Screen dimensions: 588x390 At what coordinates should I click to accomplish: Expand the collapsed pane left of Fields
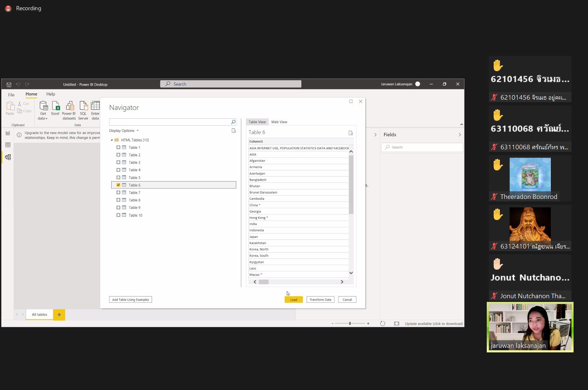point(375,135)
